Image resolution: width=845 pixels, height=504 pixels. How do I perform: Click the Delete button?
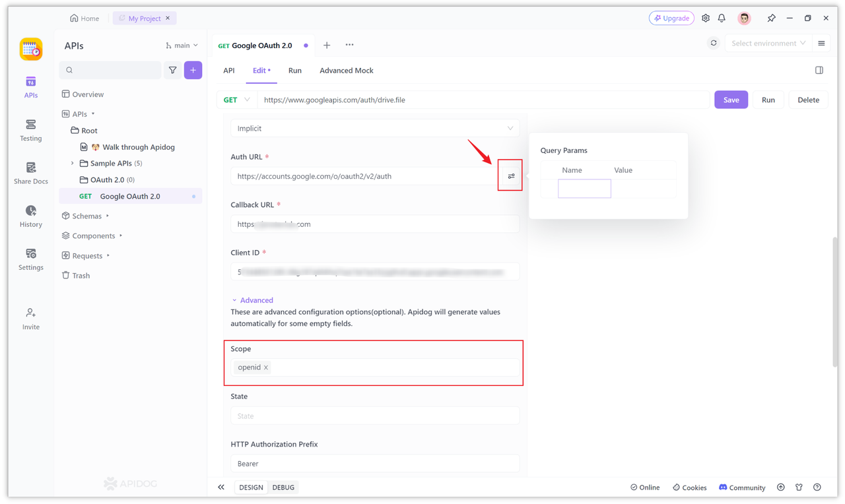click(x=808, y=100)
